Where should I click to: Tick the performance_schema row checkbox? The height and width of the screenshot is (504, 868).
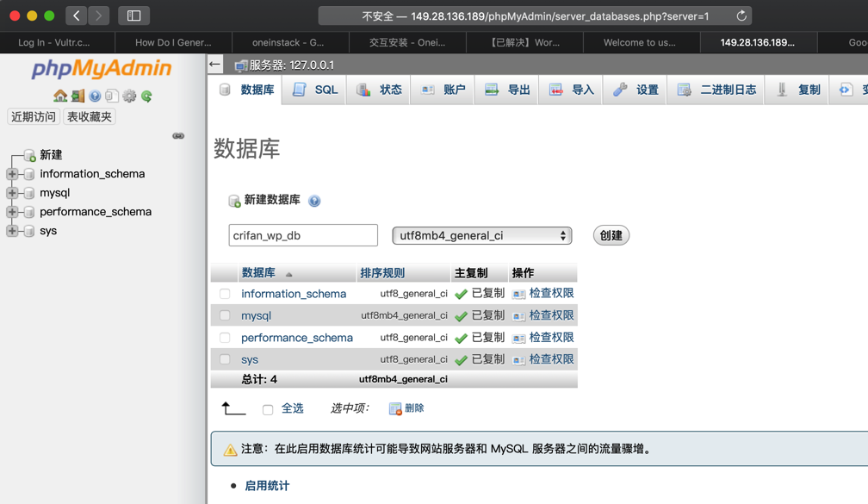click(x=224, y=338)
